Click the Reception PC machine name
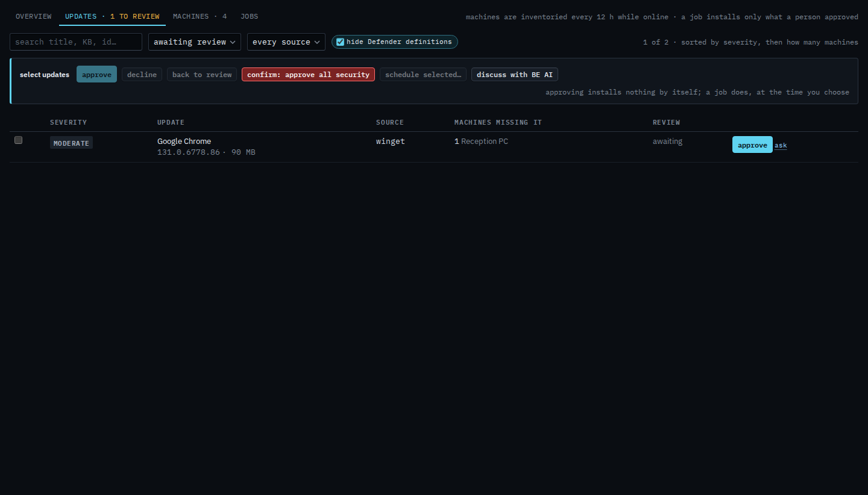This screenshot has height=495, width=868. tap(485, 142)
